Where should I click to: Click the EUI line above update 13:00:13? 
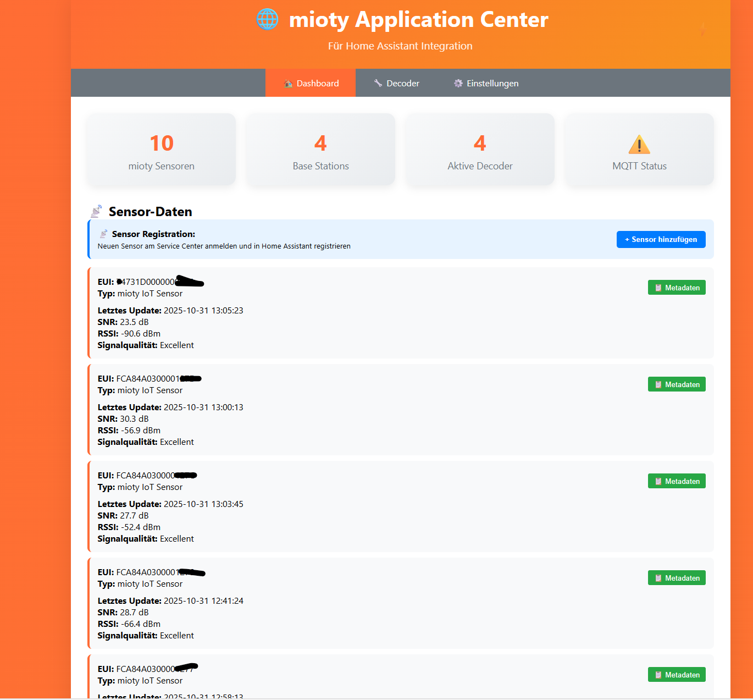(150, 379)
